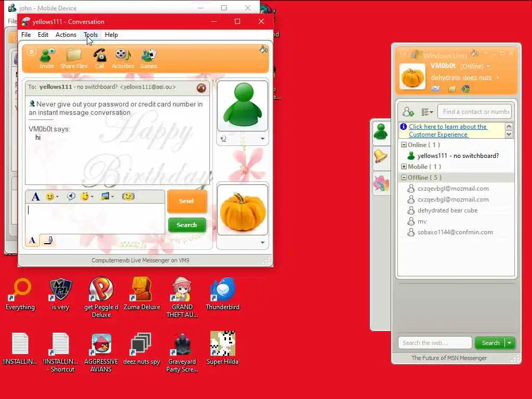This screenshot has width=532, height=399.
Task: Open the Tools menu
Action: (x=90, y=35)
